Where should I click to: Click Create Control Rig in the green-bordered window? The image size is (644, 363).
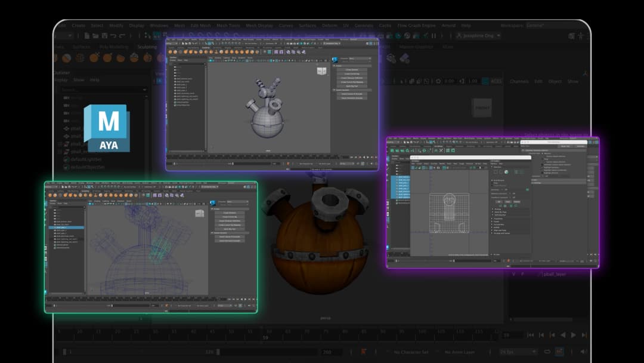tap(230, 217)
